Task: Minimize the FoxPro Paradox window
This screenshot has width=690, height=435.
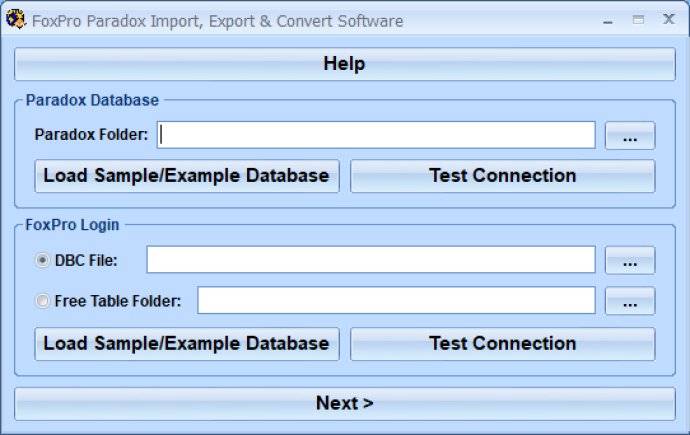Action: 608,21
